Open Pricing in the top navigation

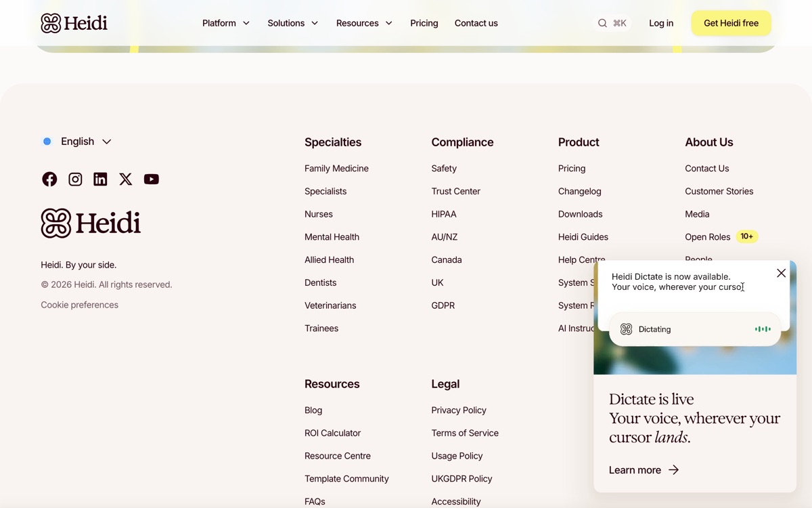pos(424,23)
